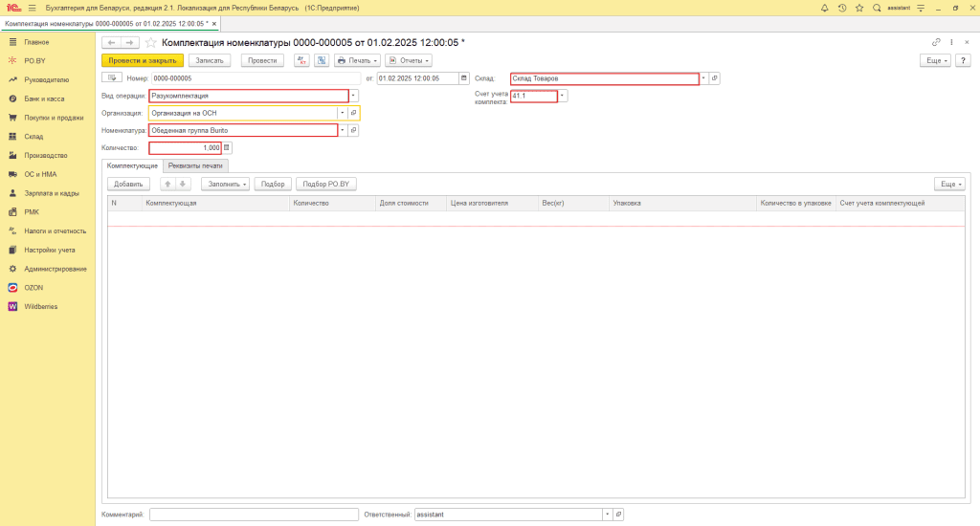Click the search magnifier icon

click(x=876, y=8)
